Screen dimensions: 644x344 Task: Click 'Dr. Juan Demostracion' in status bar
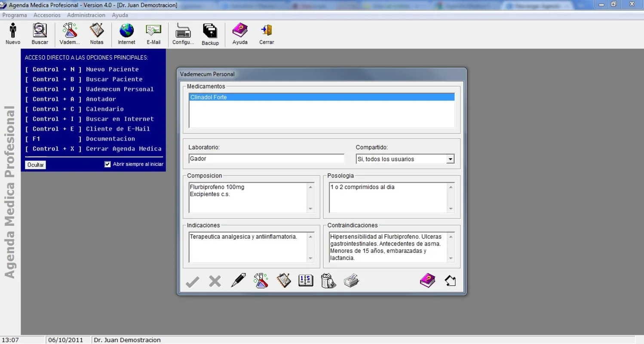tap(127, 340)
